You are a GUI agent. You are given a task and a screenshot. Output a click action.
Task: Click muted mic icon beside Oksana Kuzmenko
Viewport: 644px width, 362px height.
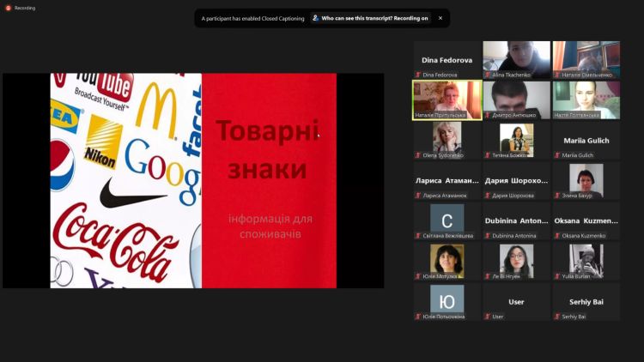[557, 236]
